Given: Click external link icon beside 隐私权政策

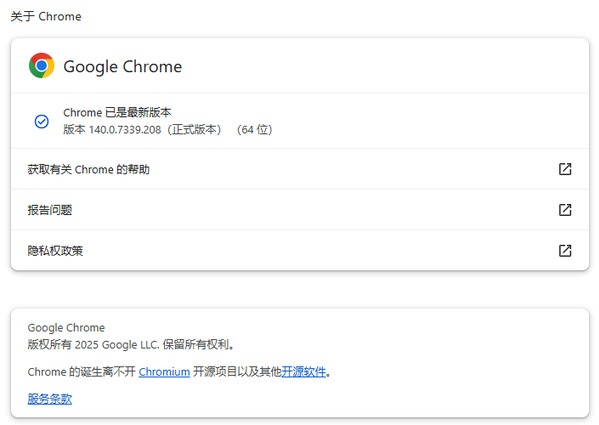Looking at the screenshot, I should [565, 250].
